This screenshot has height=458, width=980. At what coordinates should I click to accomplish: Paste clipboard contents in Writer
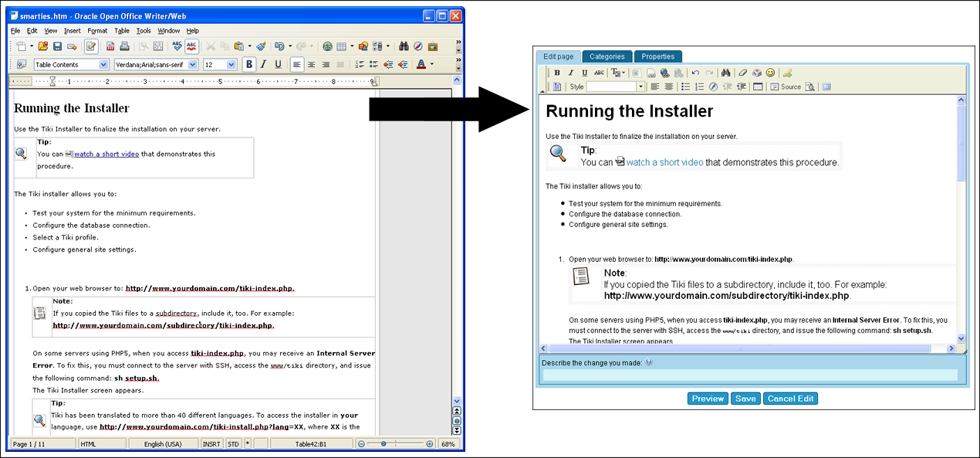(239, 46)
